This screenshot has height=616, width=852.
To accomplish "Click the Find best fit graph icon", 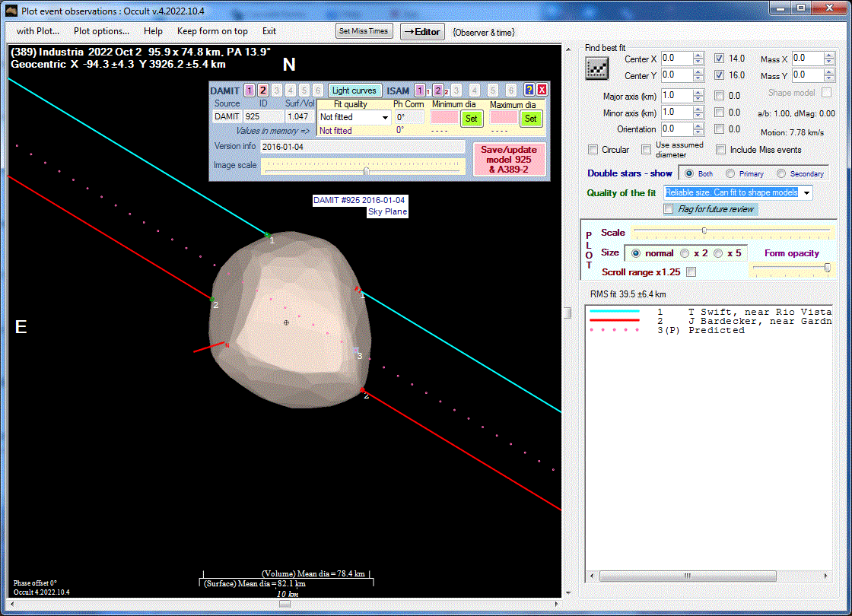I will pyautogui.click(x=596, y=68).
